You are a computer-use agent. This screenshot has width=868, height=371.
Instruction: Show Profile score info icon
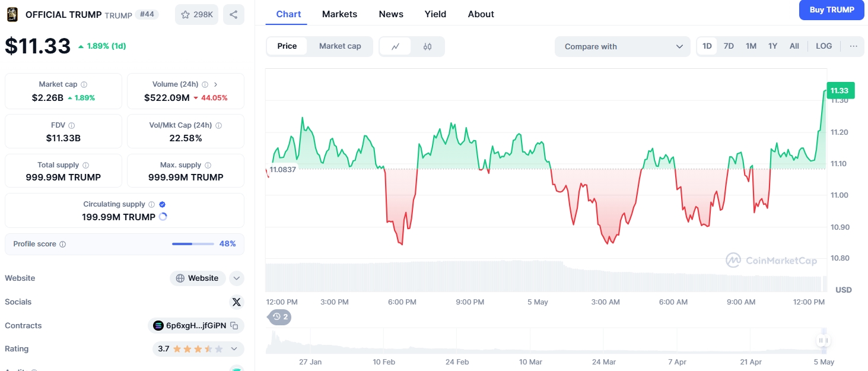coord(63,245)
